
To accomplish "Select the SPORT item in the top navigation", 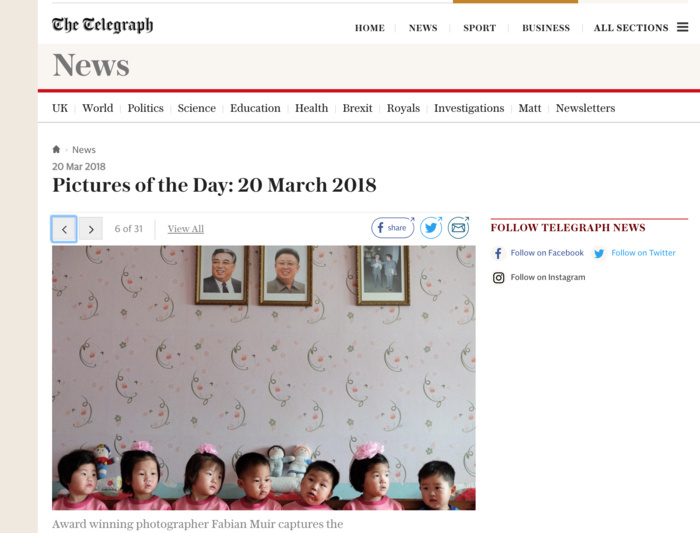I will [x=479, y=28].
